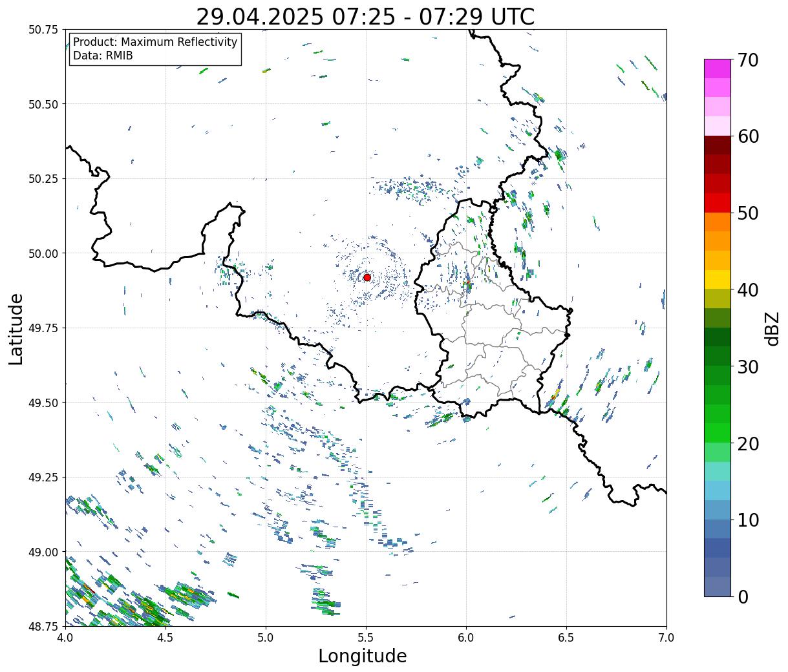Click latitude tick label 50.75
Image resolution: width=788 pixels, height=672 pixels.
click(x=43, y=30)
